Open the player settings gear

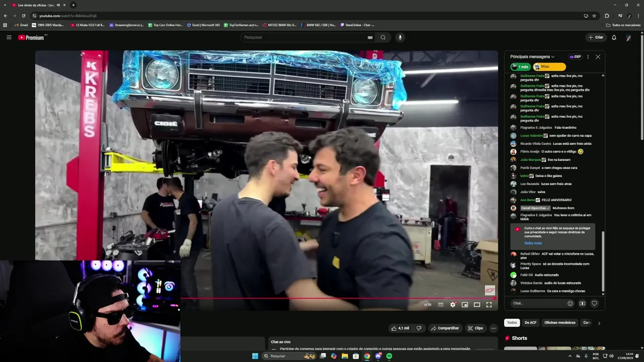click(453, 305)
